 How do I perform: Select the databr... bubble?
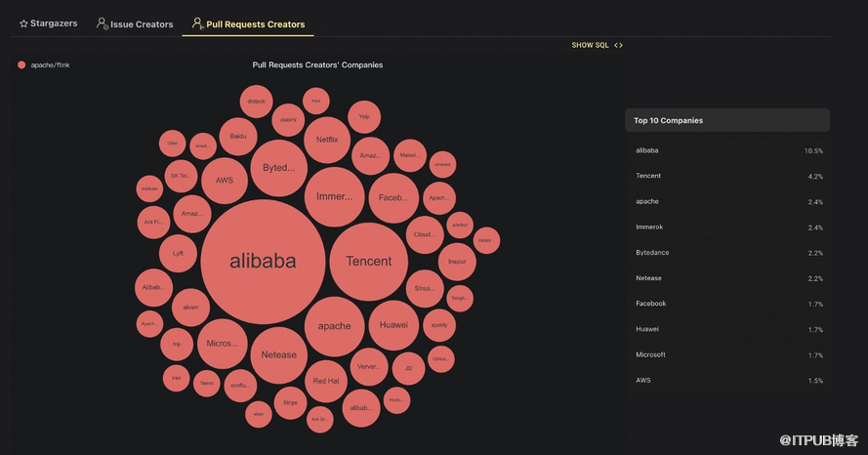[486, 240]
